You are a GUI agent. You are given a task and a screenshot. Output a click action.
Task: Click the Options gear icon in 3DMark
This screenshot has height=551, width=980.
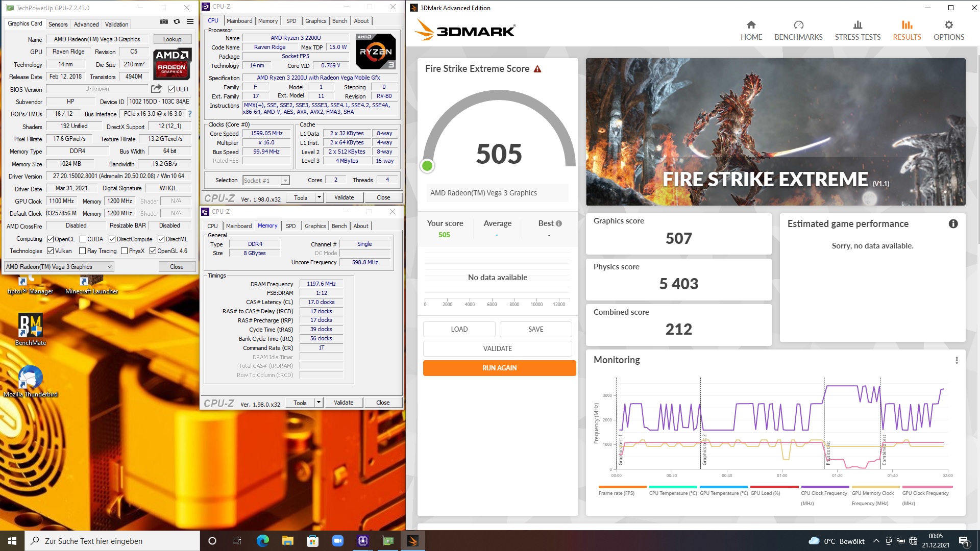coord(948,24)
